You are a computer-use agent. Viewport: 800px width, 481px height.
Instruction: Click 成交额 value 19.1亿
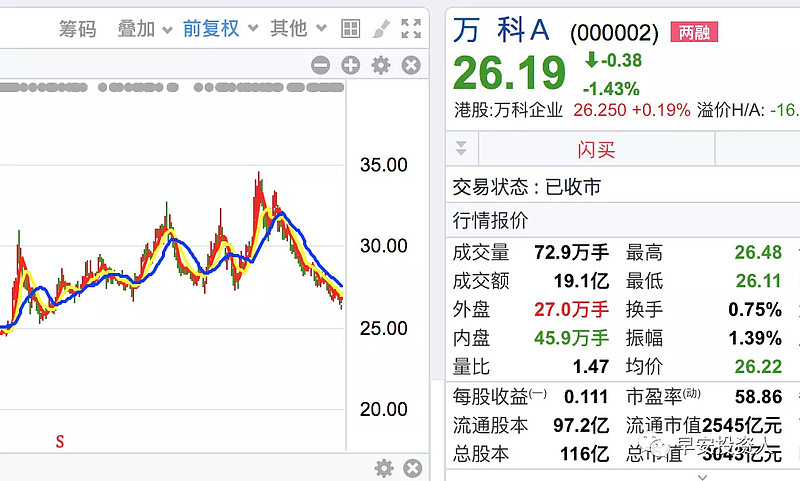(x=581, y=281)
